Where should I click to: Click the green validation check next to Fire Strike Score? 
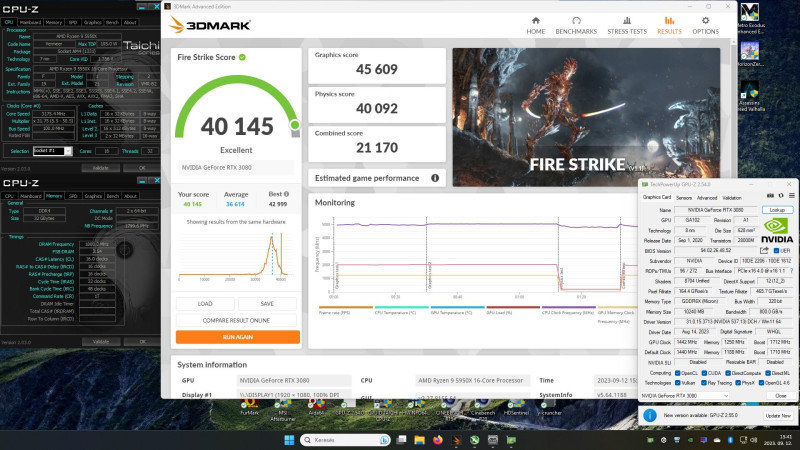pos(242,57)
